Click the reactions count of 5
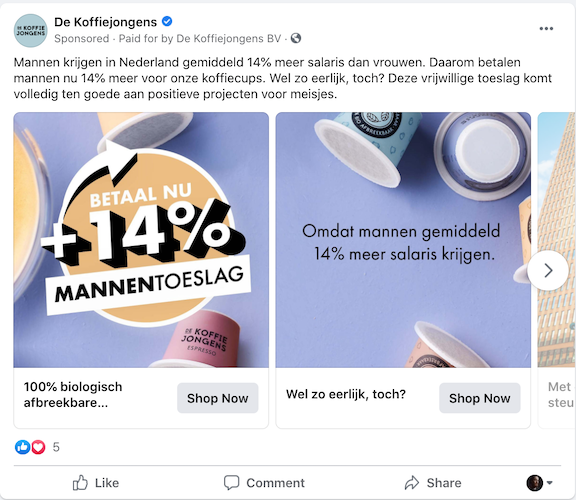 pos(56,447)
